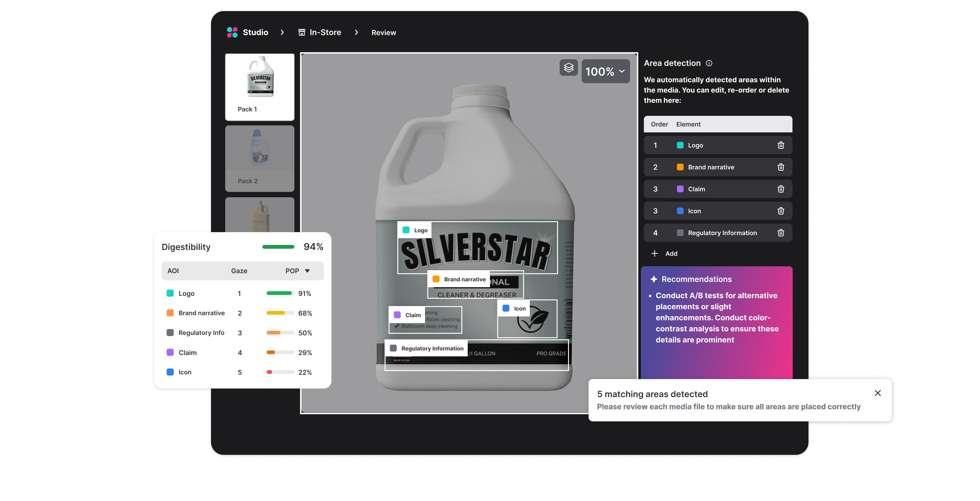Viewport: 980px width, 501px height.
Task: Delete the Claim element from the list
Action: (781, 189)
